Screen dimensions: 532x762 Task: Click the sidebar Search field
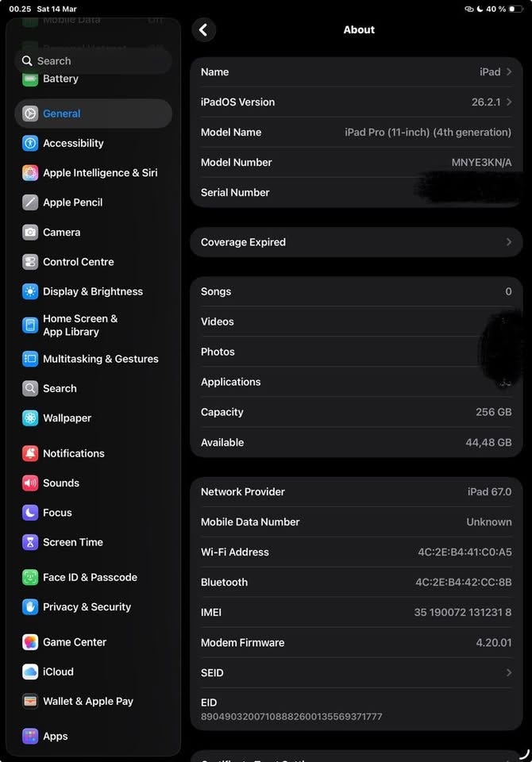pos(93,61)
